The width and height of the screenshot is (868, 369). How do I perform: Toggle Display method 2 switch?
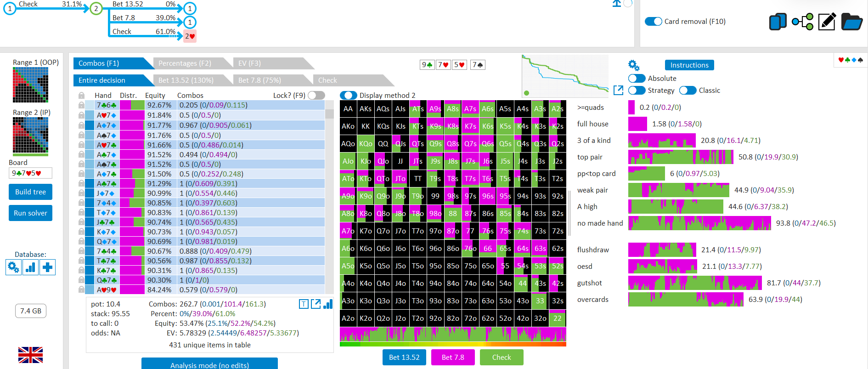349,95
